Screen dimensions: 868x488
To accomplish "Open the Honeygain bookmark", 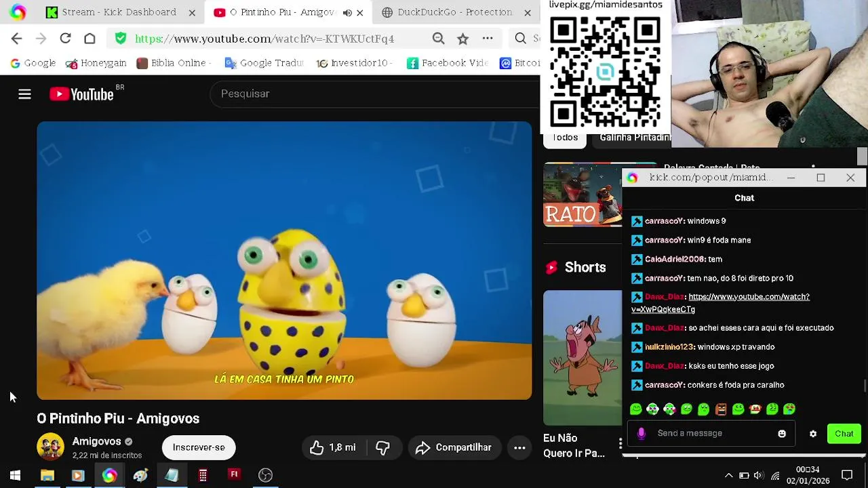I will tap(96, 63).
